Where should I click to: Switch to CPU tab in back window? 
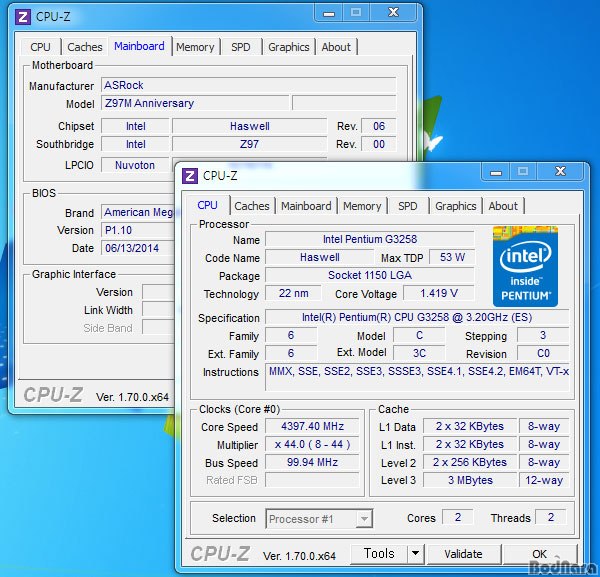40,47
